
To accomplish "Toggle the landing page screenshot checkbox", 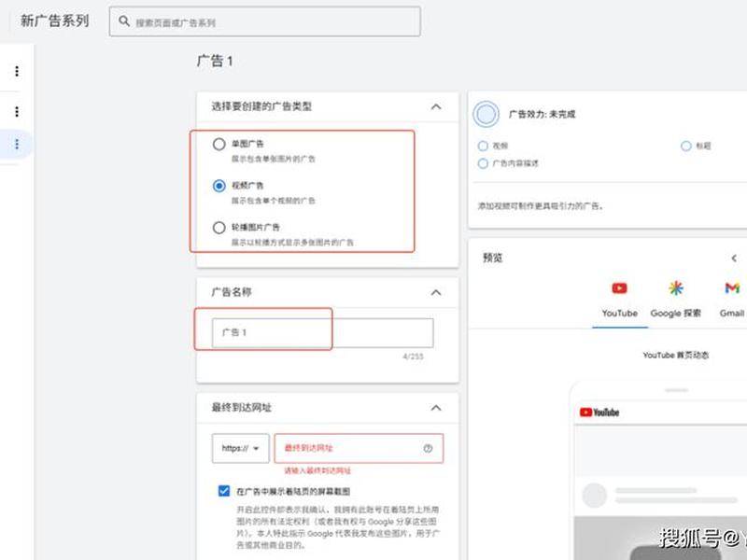I will point(224,491).
